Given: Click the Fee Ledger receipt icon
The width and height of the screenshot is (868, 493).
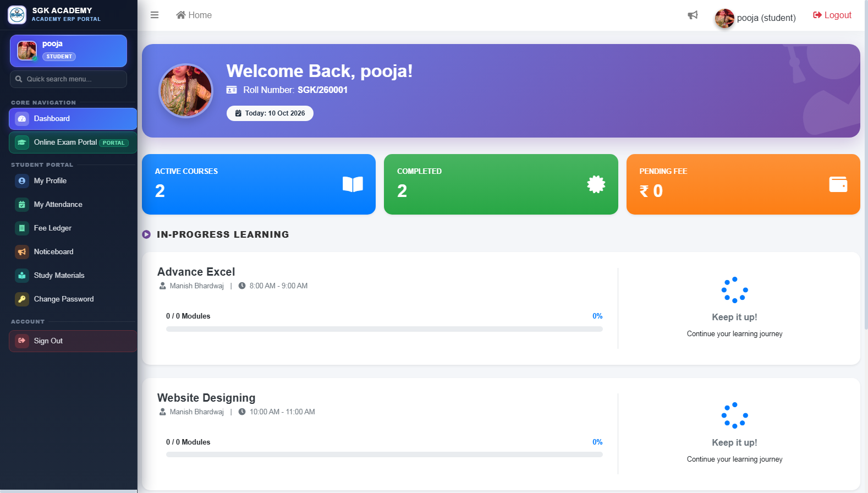Looking at the screenshot, I should pyautogui.click(x=22, y=228).
